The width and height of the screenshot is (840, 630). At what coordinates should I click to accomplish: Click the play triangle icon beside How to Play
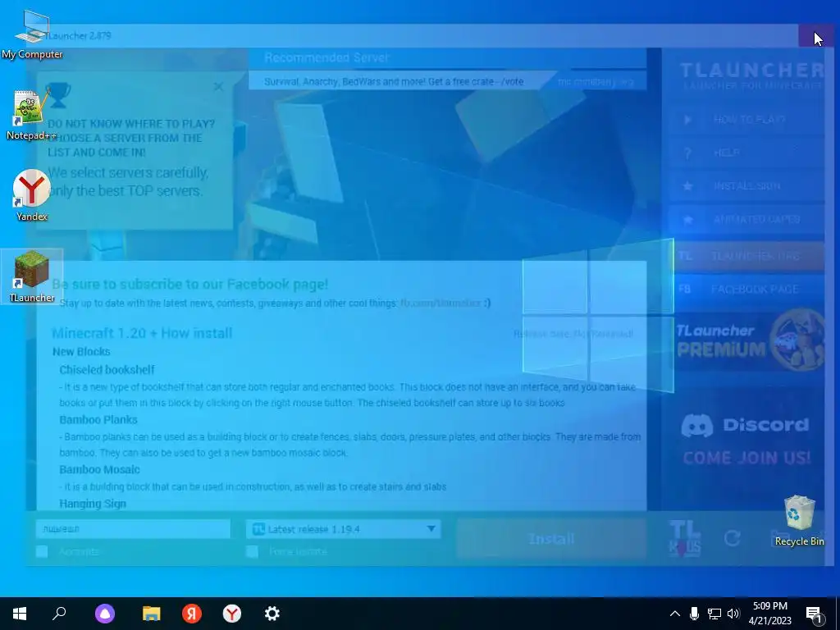point(687,120)
